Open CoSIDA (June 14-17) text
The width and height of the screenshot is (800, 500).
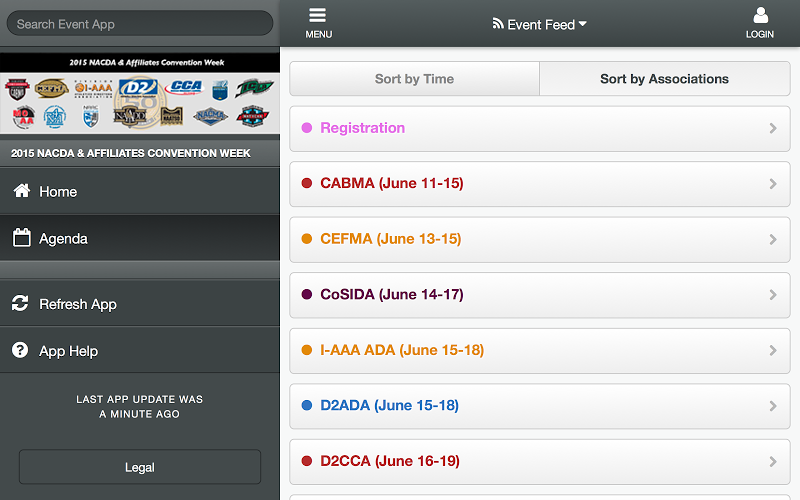(392, 294)
